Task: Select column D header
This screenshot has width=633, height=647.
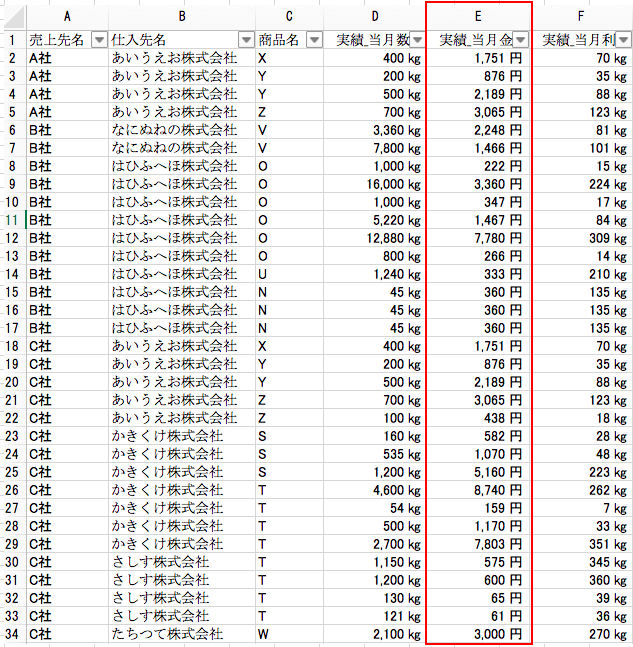Action: tap(375, 17)
